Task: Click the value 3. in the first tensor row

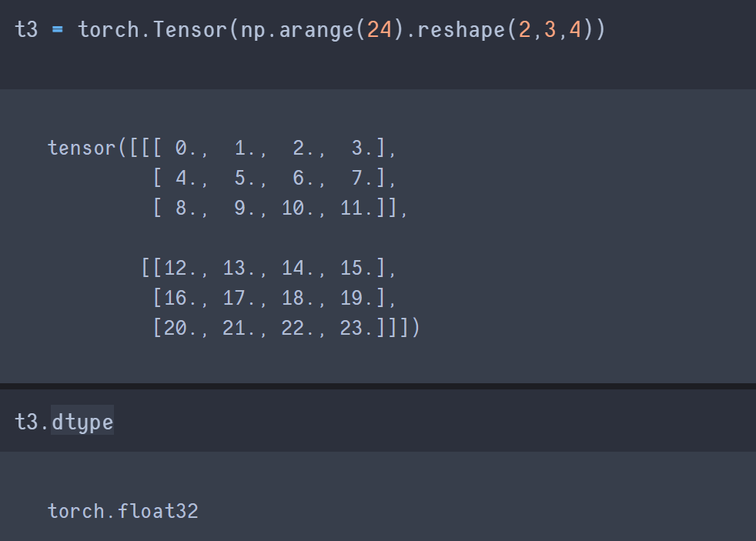Action: (x=362, y=148)
